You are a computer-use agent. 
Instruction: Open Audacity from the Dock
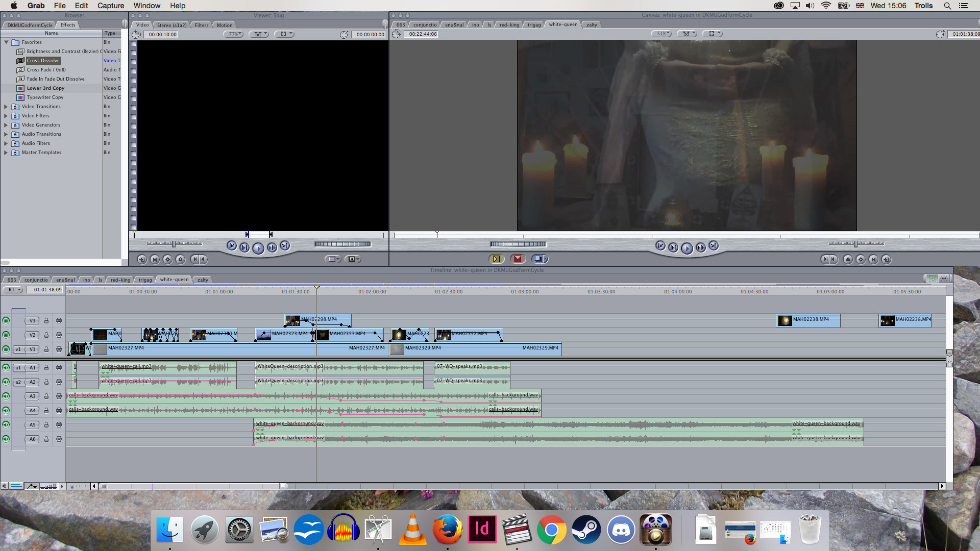click(344, 529)
